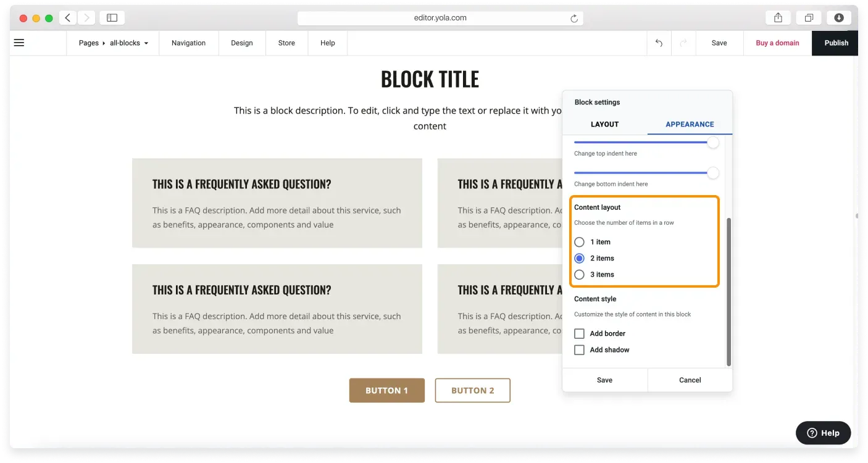Reload page using refresh icon
This screenshot has height=463, width=868.
574,19
